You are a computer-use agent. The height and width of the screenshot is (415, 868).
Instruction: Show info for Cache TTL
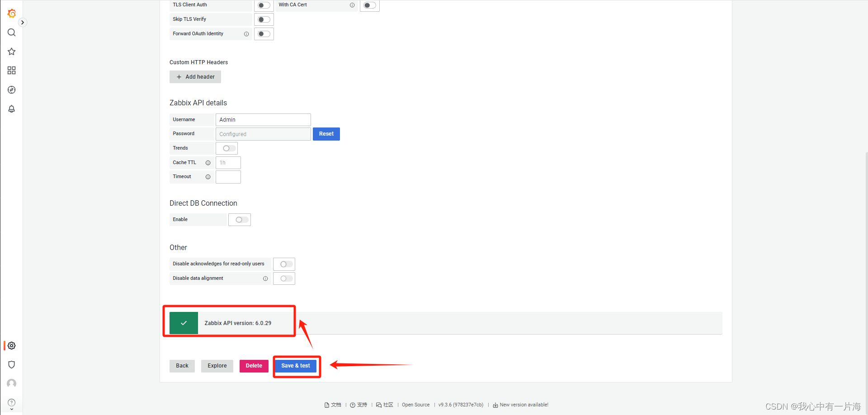pos(208,163)
